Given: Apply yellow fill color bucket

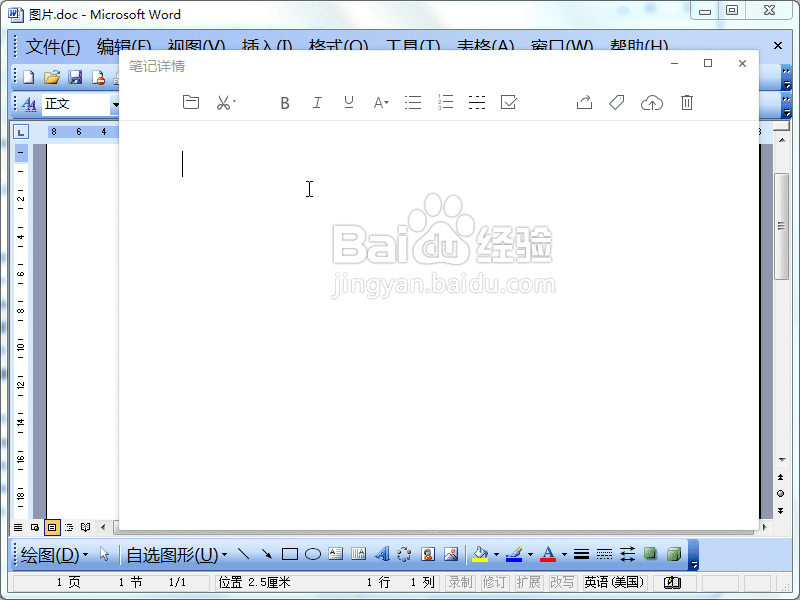Looking at the screenshot, I should click(x=480, y=554).
